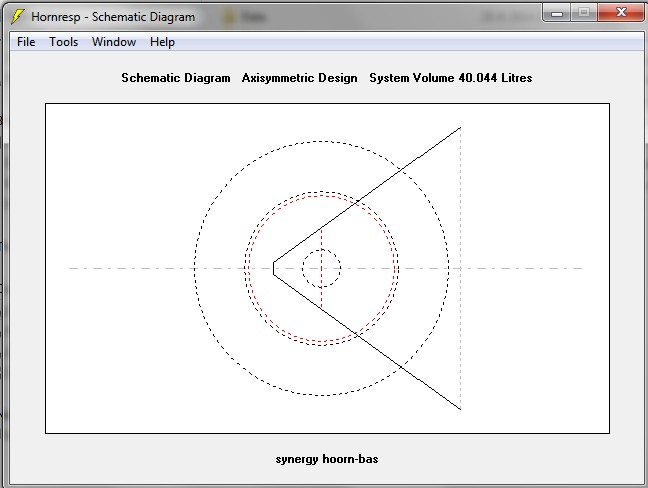Close the Hornresp Schematic Diagram window
Viewport: 648px width, 488px height.
pyautogui.click(x=621, y=13)
